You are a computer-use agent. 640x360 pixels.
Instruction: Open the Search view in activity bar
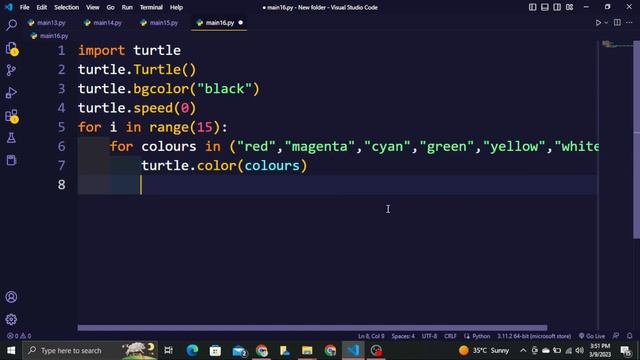point(11,25)
